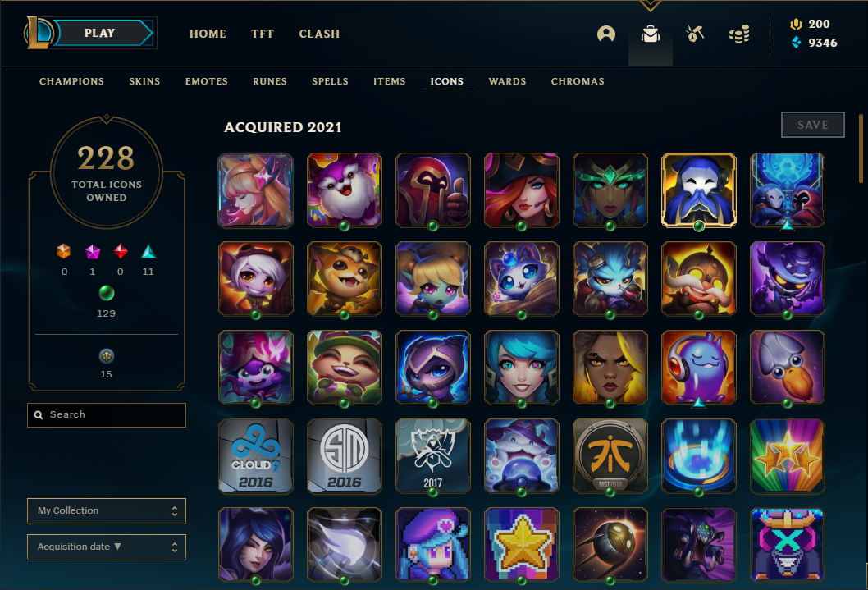Viewport: 868px width, 590px height.
Task: Filter by the green gem rarity icon
Action: [107, 293]
